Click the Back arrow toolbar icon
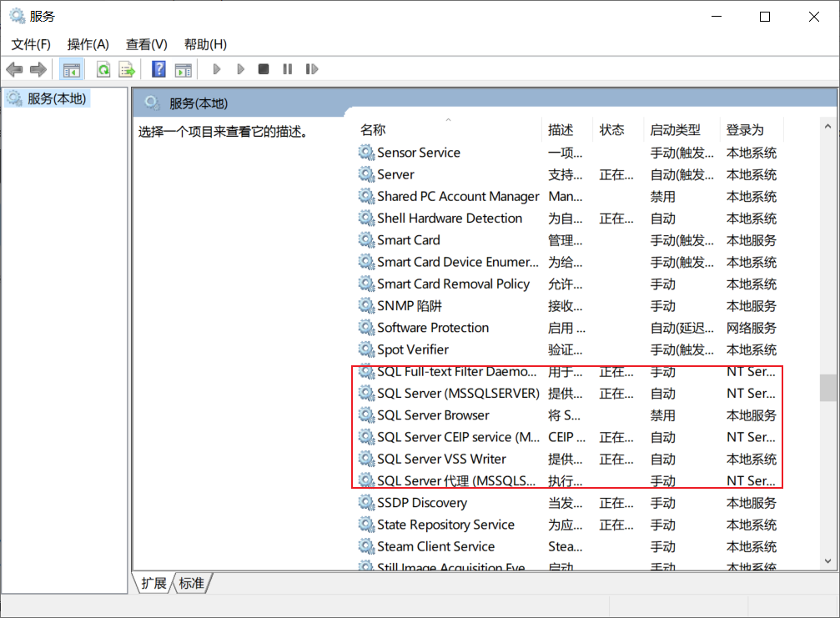 (14, 69)
